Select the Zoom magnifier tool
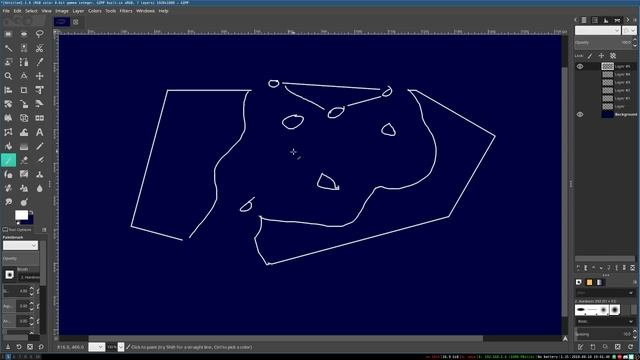Image resolution: width=640 pixels, height=360 pixels. tap(8, 76)
